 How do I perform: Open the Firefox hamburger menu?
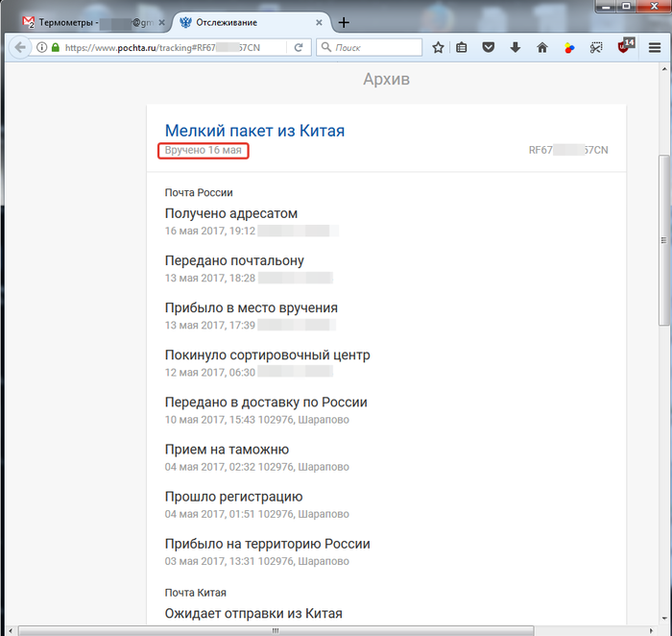(655, 47)
